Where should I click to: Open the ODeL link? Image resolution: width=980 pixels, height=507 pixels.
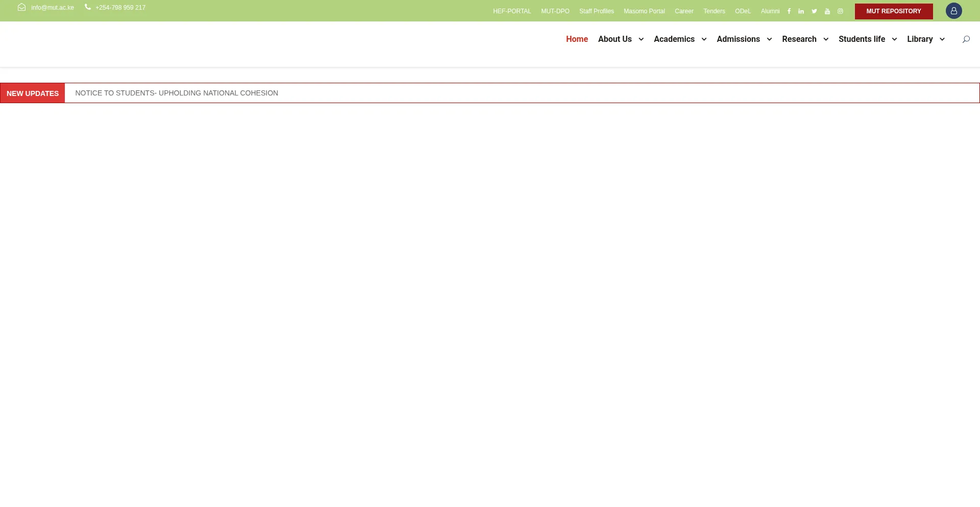pyautogui.click(x=743, y=11)
